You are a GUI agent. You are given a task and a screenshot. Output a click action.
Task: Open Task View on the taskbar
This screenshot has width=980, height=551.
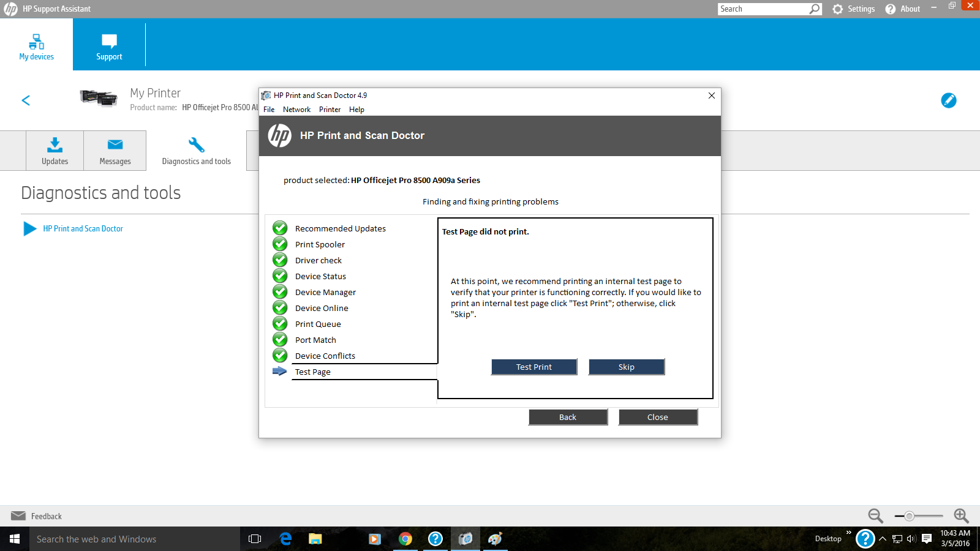point(255,539)
